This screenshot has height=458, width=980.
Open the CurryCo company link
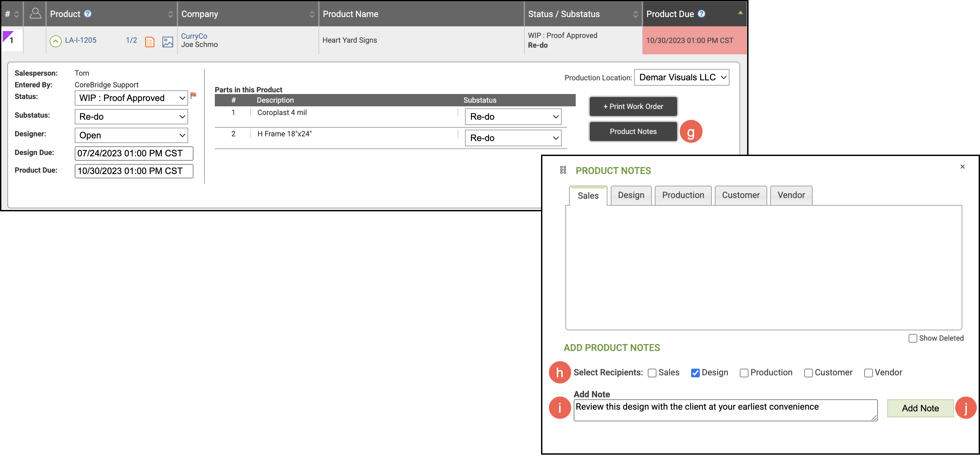coord(194,36)
